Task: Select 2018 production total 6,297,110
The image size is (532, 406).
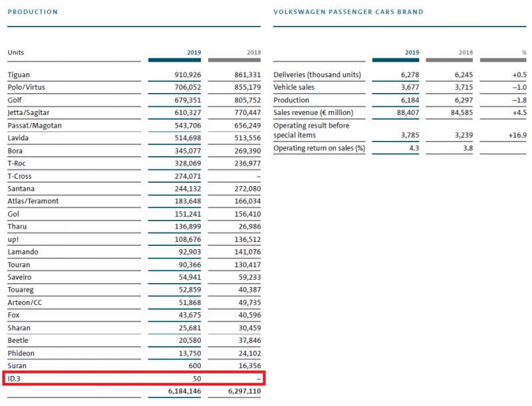Action: (244, 391)
